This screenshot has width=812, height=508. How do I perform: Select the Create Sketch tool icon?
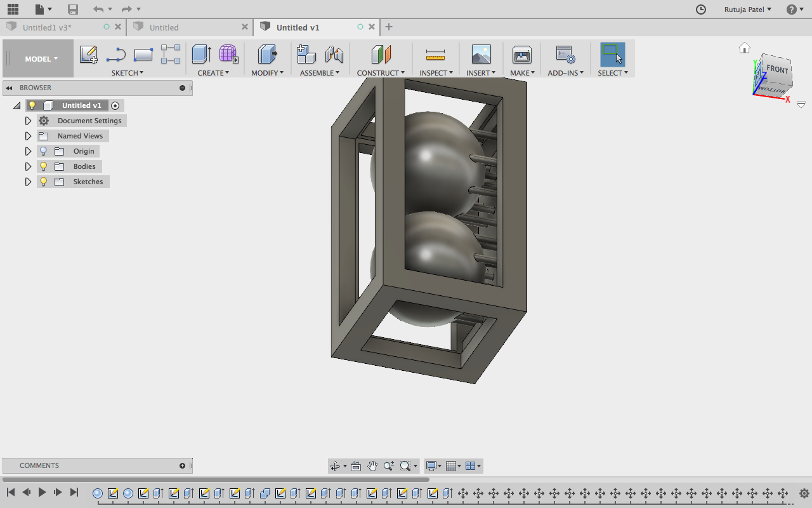89,55
